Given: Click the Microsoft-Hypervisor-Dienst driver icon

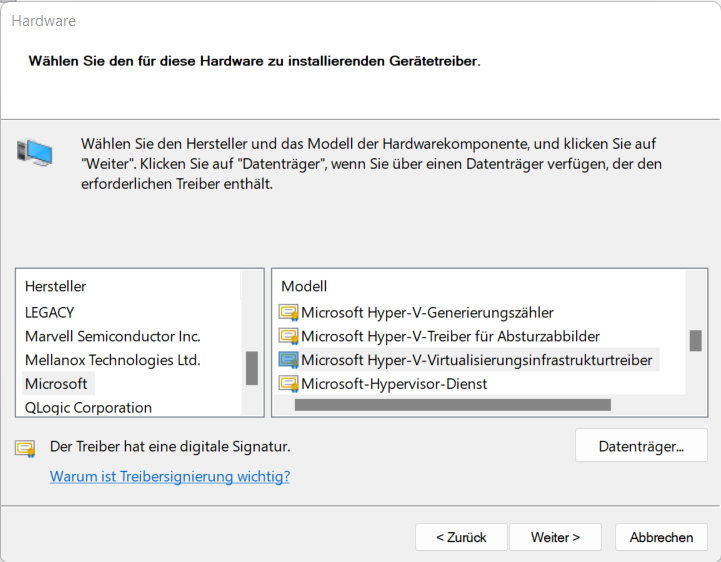Looking at the screenshot, I should pos(289,384).
